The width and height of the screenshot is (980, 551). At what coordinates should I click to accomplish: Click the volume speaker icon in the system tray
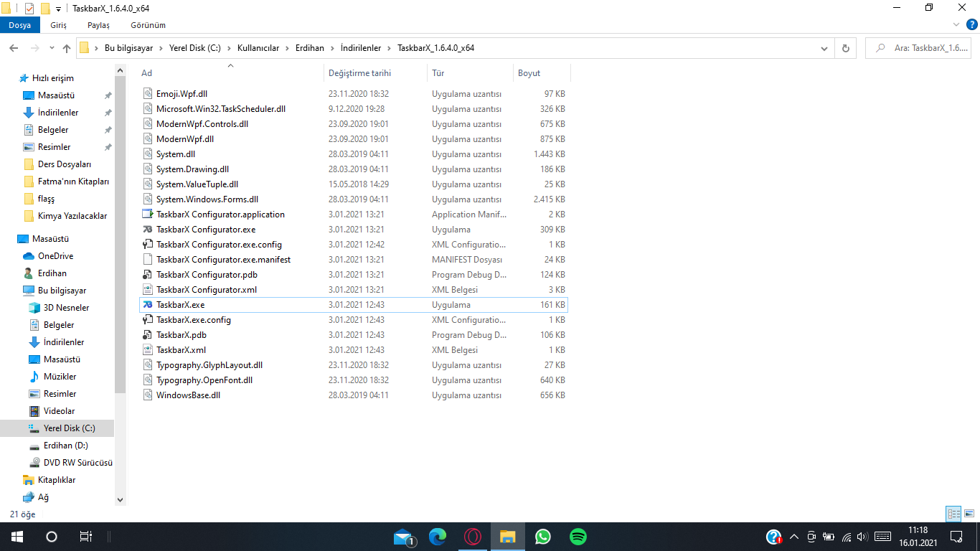863,537
